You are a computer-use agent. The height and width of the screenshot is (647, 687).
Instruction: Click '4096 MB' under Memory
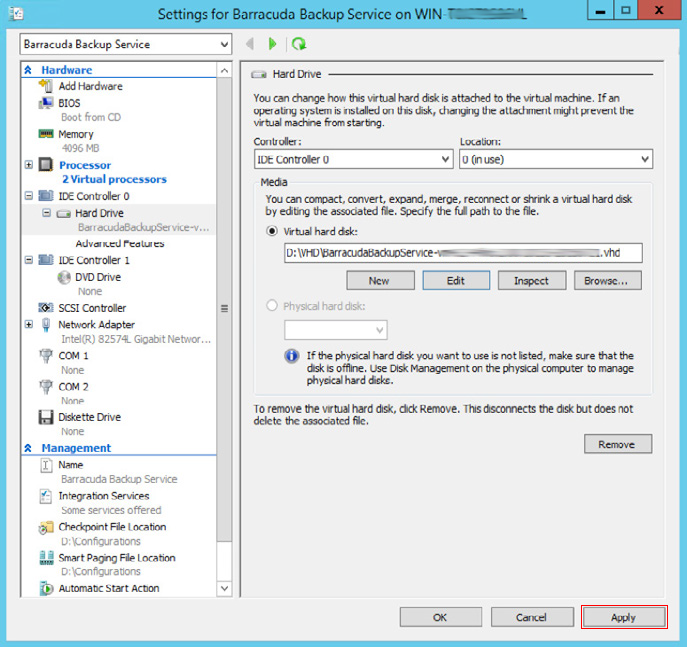click(81, 148)
